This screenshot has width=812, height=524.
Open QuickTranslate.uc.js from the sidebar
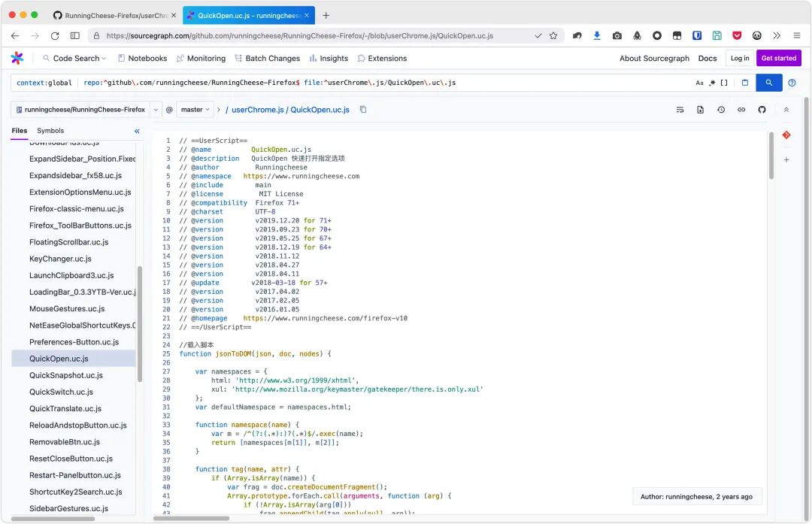[x=65, y=408]
